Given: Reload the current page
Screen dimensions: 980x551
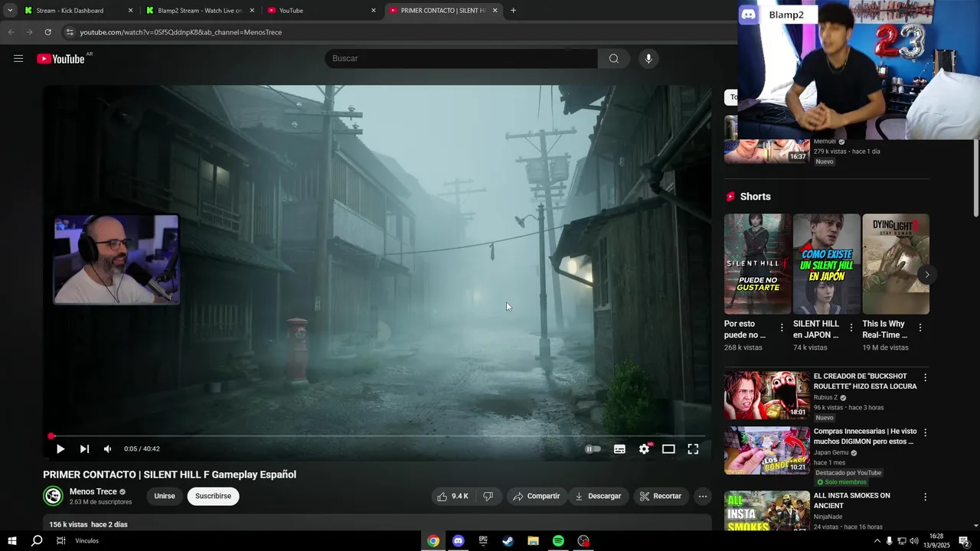Looking at the screenshot, I should click(47, 32).
